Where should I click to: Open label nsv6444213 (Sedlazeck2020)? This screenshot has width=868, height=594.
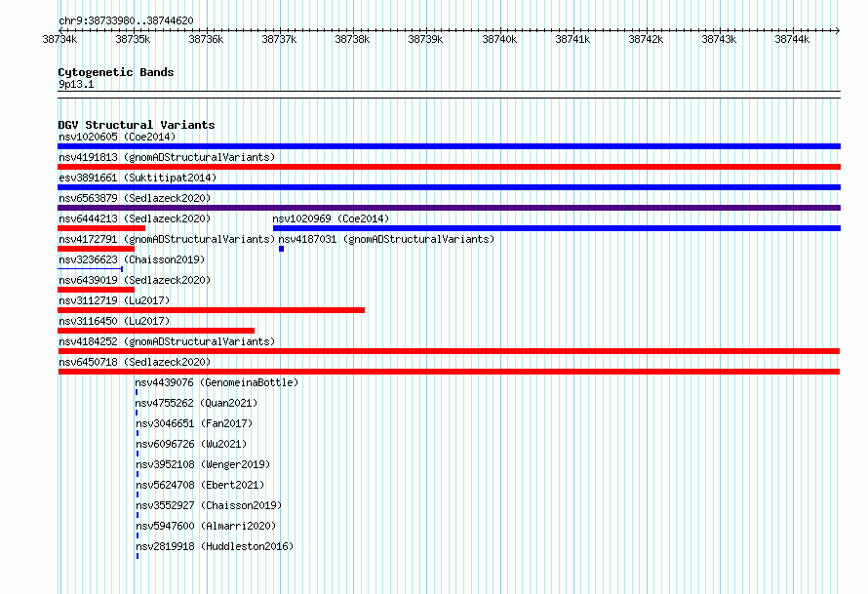(x=135, y=218)
